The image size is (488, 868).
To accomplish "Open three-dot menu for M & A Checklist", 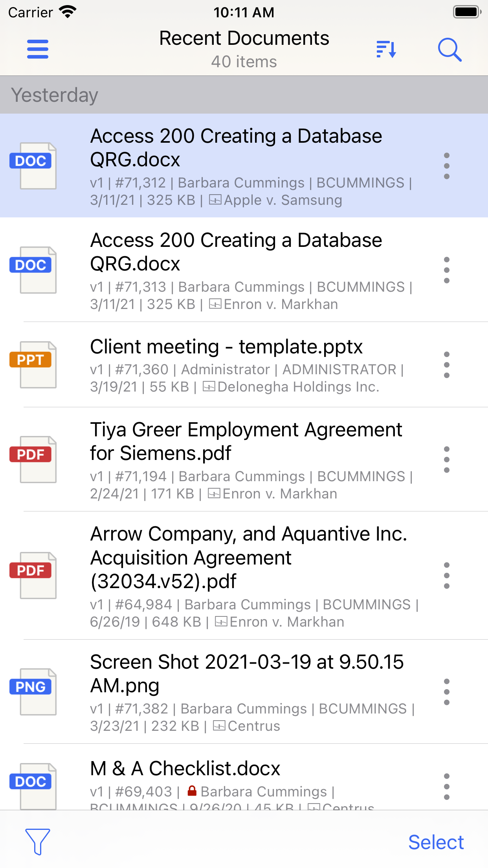I will tap(447, 787).
